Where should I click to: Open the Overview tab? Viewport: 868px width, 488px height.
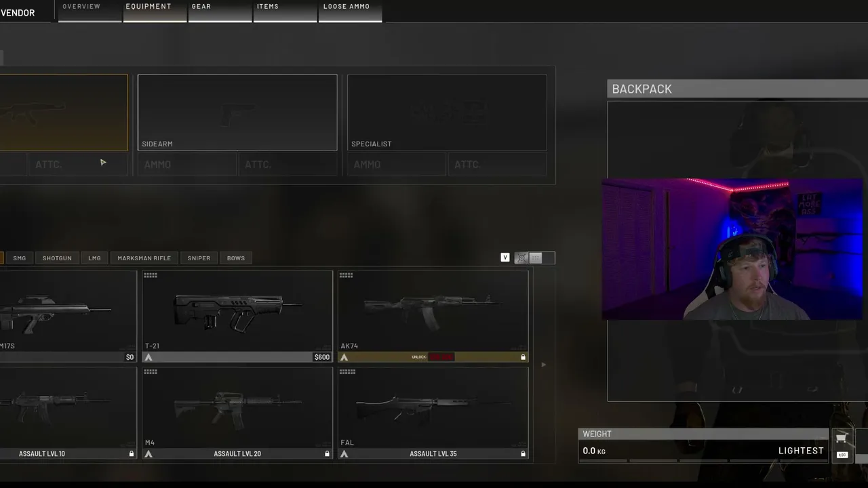(90, 11)
